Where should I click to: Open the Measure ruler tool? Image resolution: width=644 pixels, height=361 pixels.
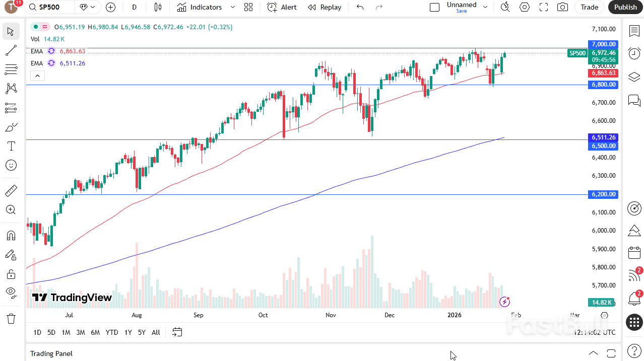(11, 190)
